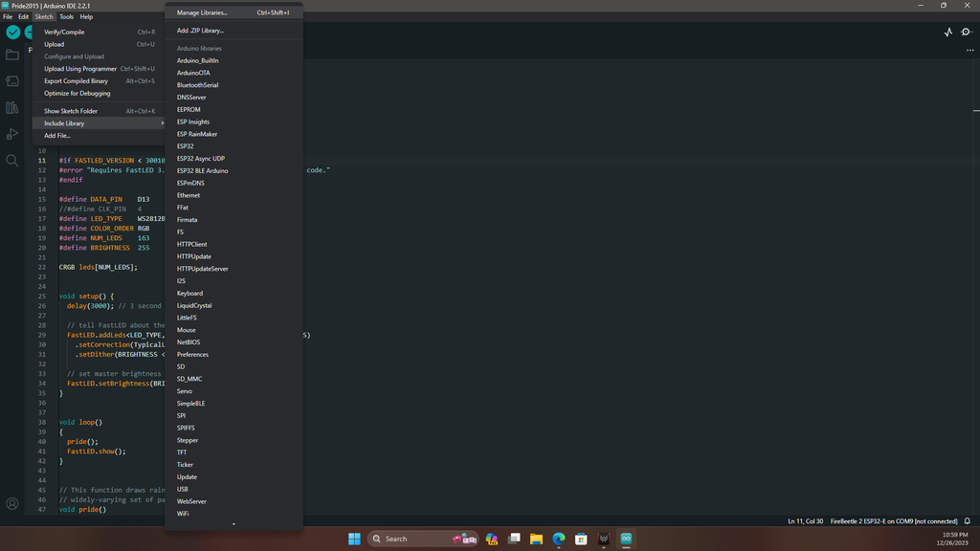Screen dimensions: 980x551
Task: Include the SPIFFS library
Action: (x=234, y=428)
